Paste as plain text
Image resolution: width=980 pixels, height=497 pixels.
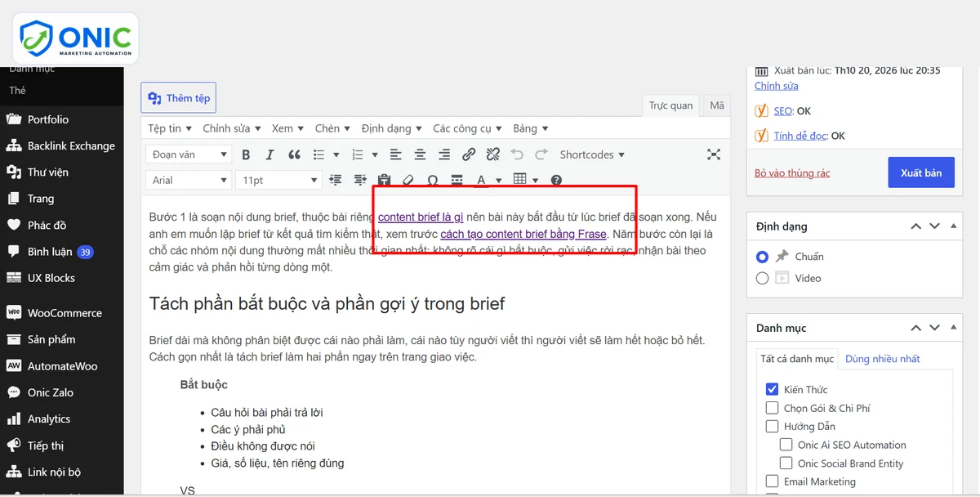pyautogui.click(x=384, y=180)
